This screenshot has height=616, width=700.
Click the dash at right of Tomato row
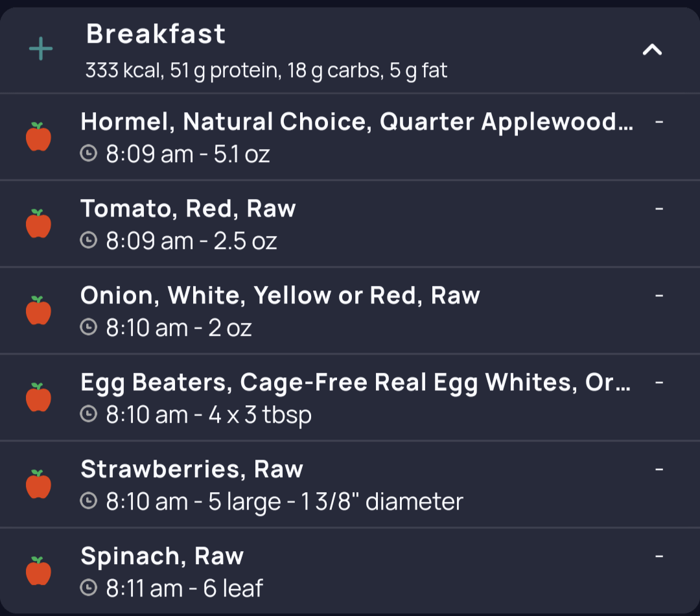659,208
